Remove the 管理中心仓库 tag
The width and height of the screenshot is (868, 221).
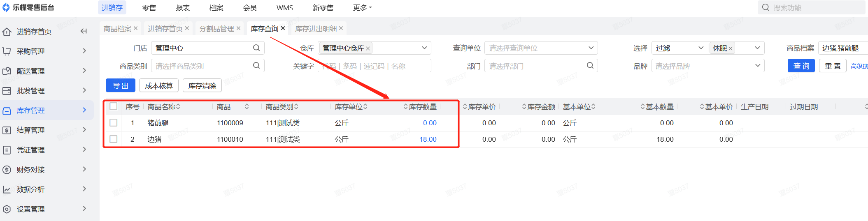[x=368, y=48]
